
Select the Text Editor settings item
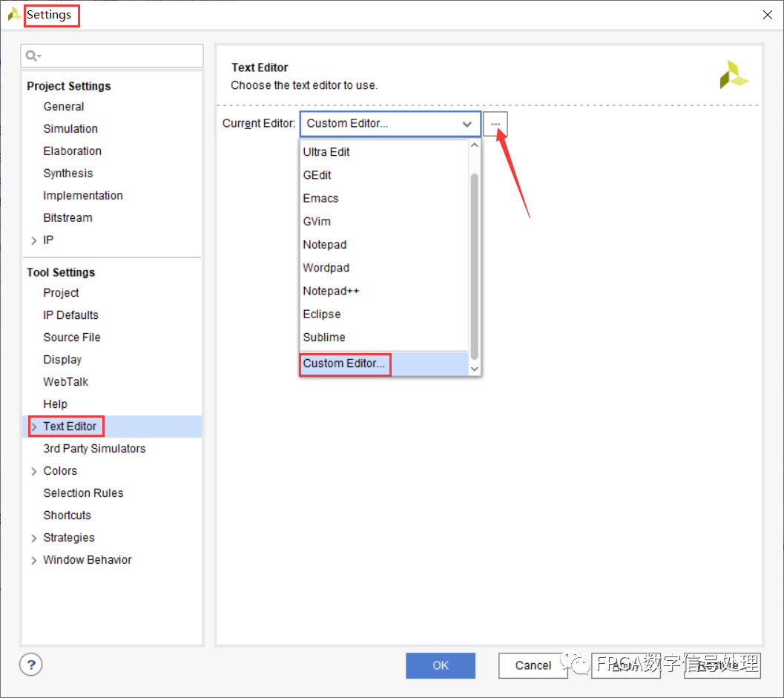tap(70, 427)
